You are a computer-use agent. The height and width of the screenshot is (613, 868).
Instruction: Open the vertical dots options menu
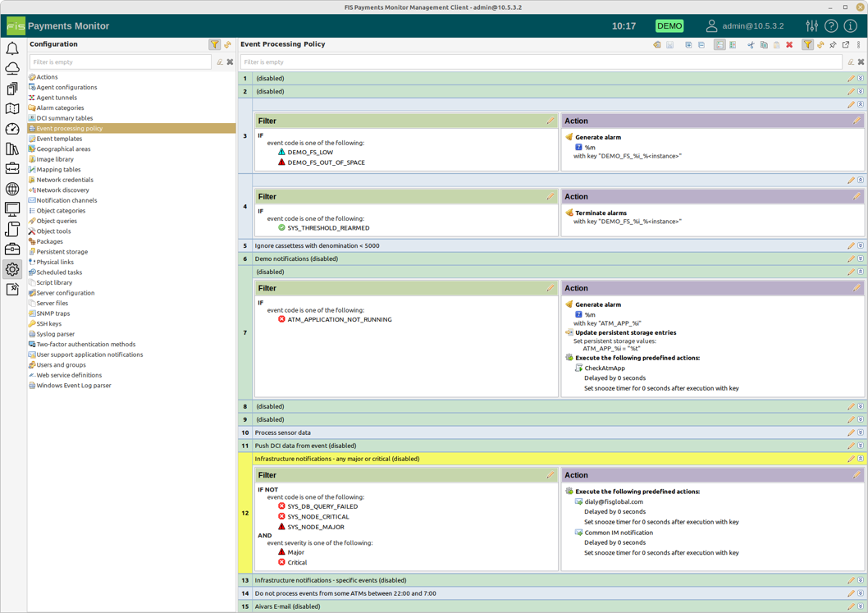click(x=859, y=44)
